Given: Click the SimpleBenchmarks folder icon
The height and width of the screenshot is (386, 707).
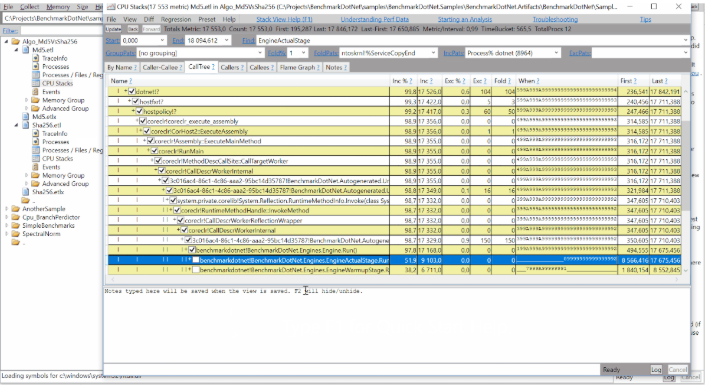Looking at the screenshot, I should [16, 225].
